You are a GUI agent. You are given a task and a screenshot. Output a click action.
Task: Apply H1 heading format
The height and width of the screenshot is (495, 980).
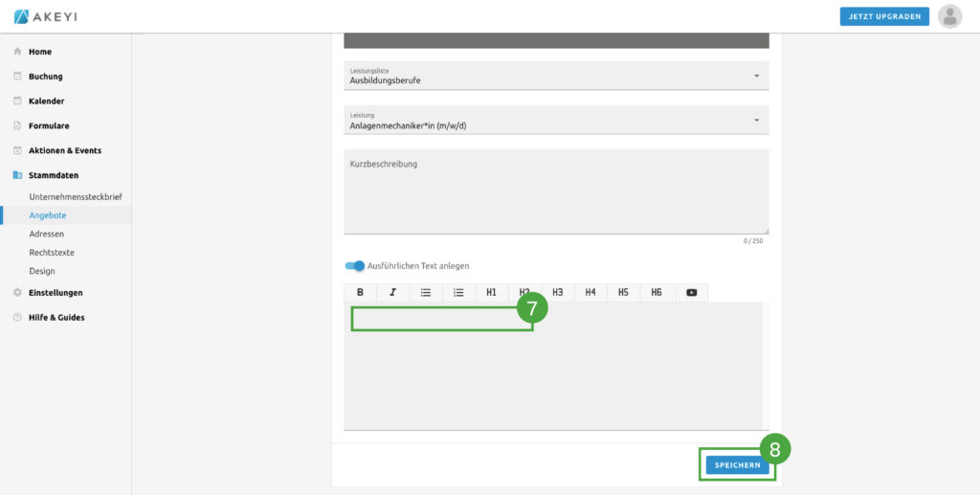(491, 293)
